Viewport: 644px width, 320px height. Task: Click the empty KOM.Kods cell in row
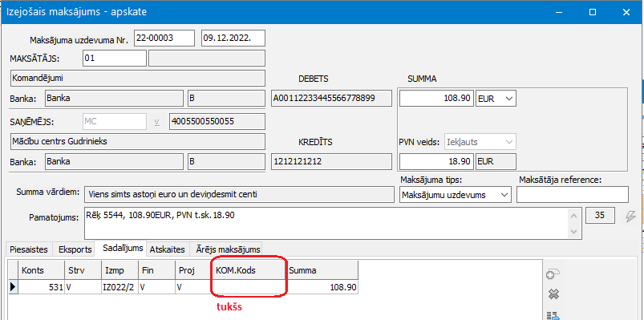(249, 287)
